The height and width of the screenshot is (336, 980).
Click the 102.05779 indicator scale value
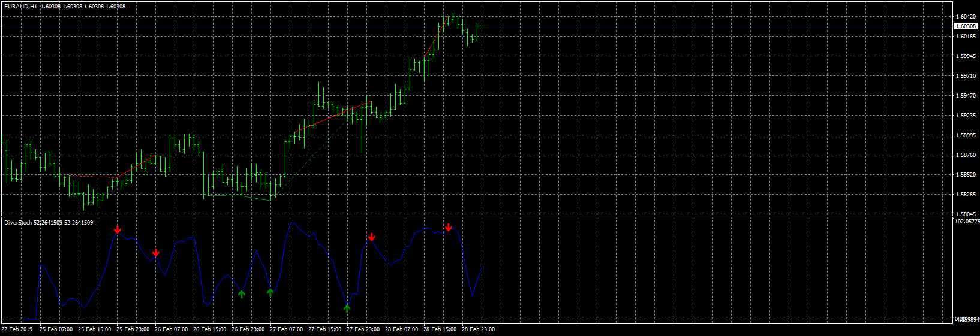967,222
